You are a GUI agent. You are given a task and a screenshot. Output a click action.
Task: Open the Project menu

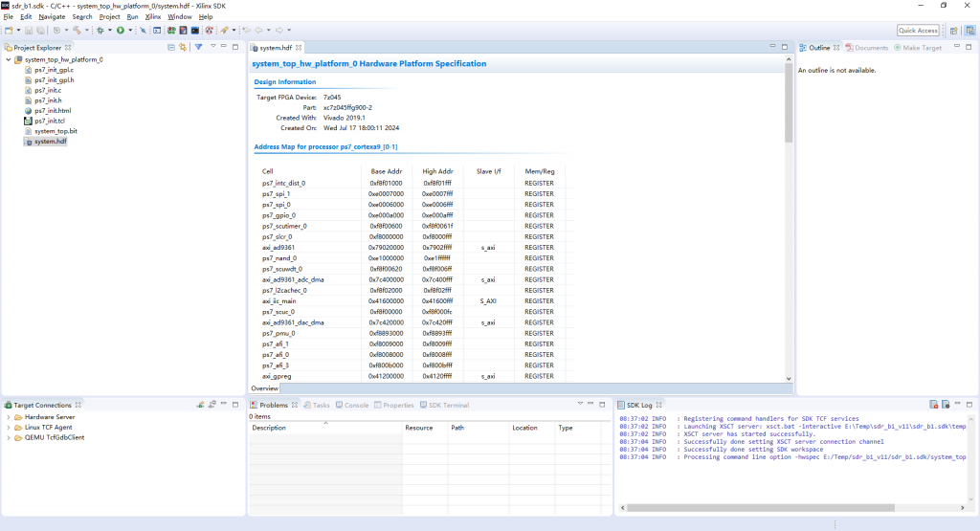pos(109,17)
